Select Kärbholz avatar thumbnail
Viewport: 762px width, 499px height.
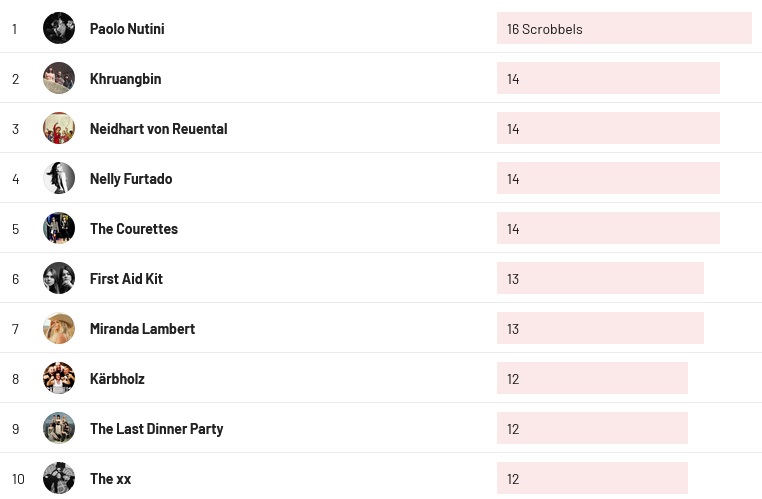59,378
